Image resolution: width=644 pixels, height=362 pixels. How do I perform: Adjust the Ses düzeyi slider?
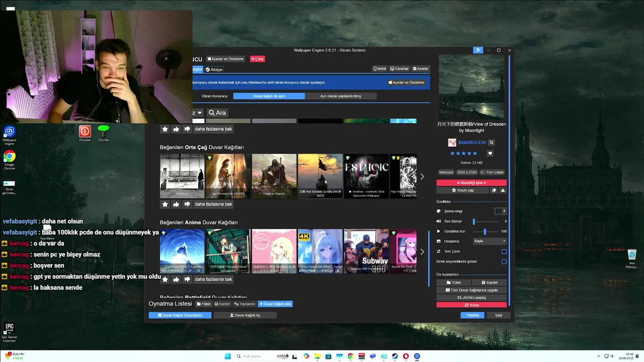point(487,221)
